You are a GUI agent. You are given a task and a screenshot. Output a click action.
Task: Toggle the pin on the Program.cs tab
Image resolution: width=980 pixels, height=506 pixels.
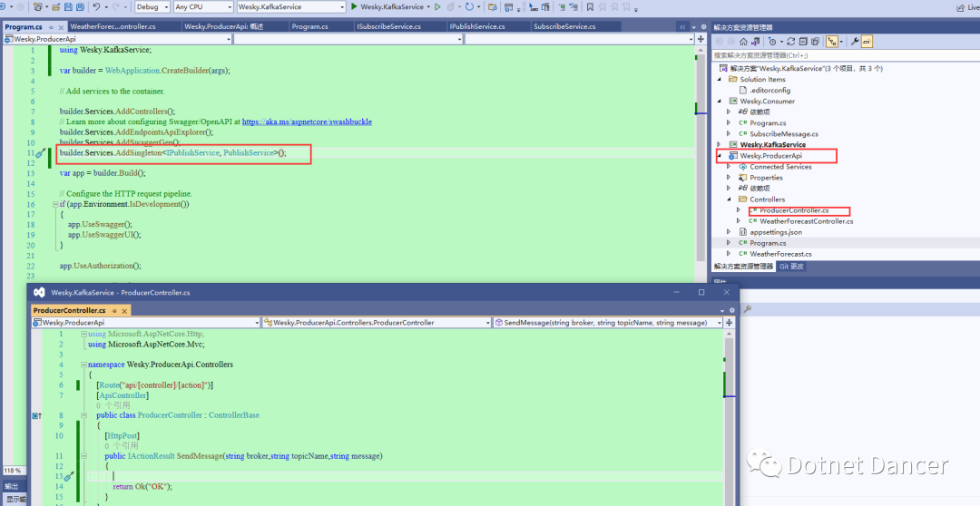[x=52, y=27]
